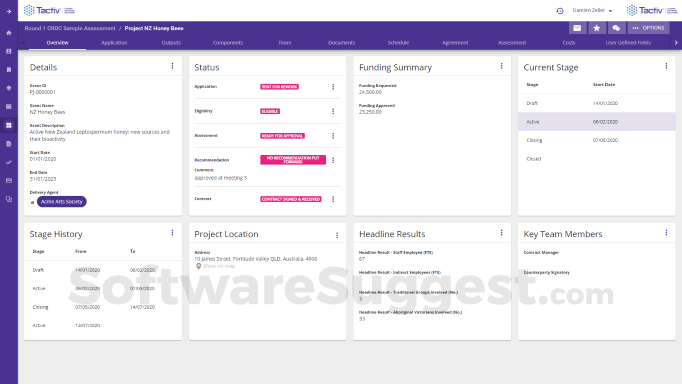Switch to the Overview tab

click(57, 43)
